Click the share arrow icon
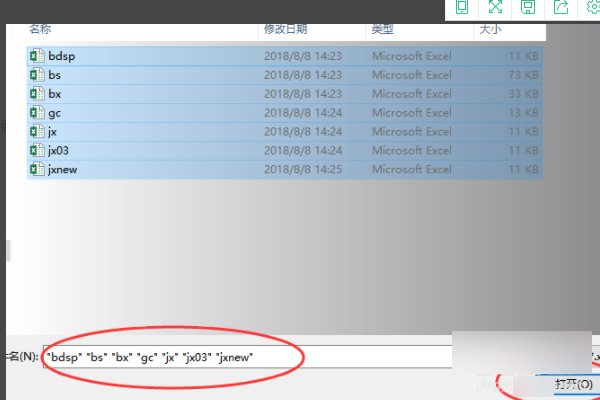The image size is (600, 400). tap(560, 8)
